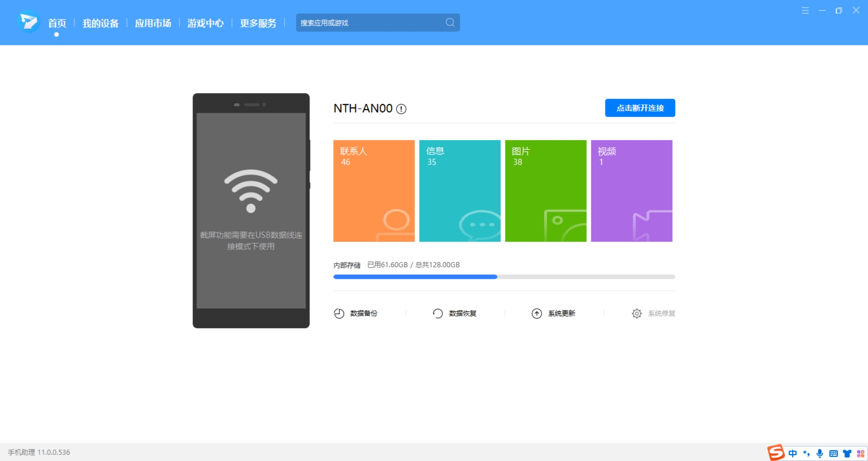Open 数据恢复 link text

462,313
